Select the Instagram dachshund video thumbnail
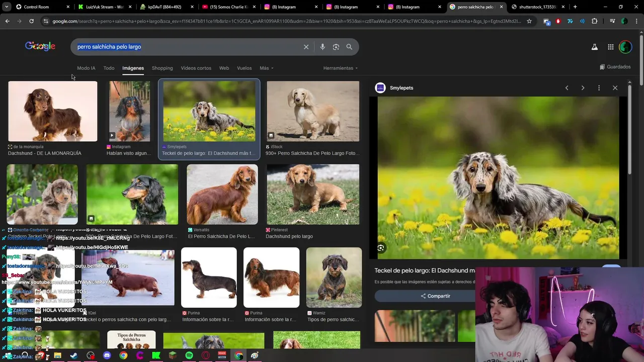The width and height of the screenshot is (644, 362). pos(130,111)
